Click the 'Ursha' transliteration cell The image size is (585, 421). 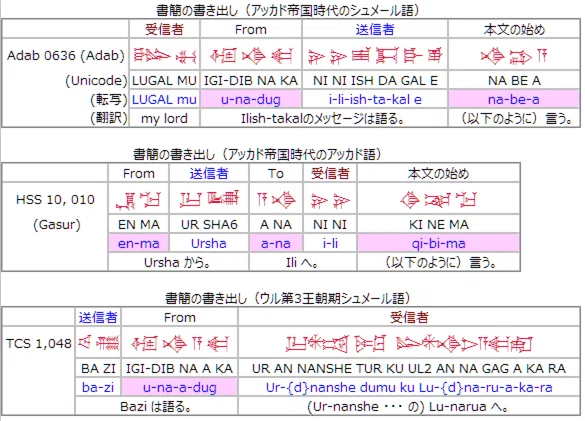pos(209,244)
